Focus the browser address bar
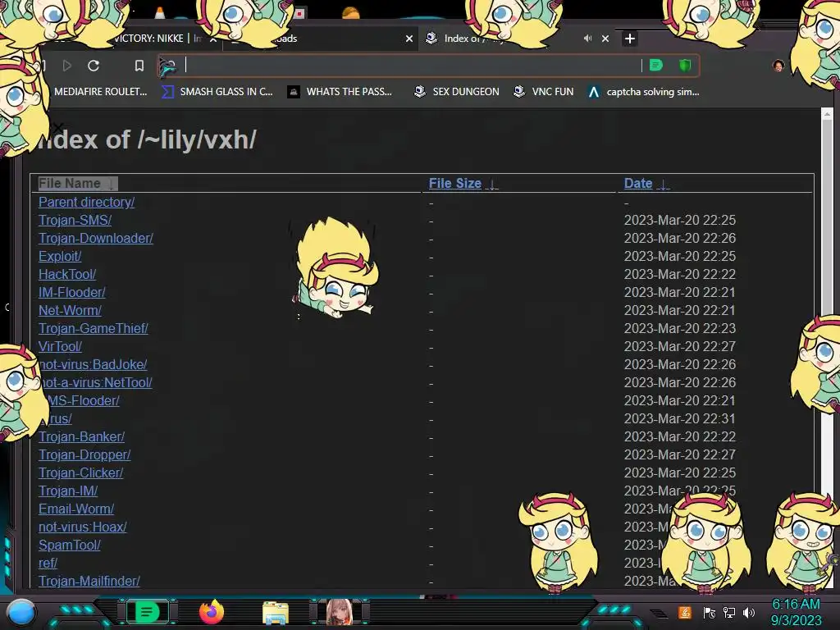Viewport: 840px width, 630px height. pyautogui.click(x=413, y=66)
